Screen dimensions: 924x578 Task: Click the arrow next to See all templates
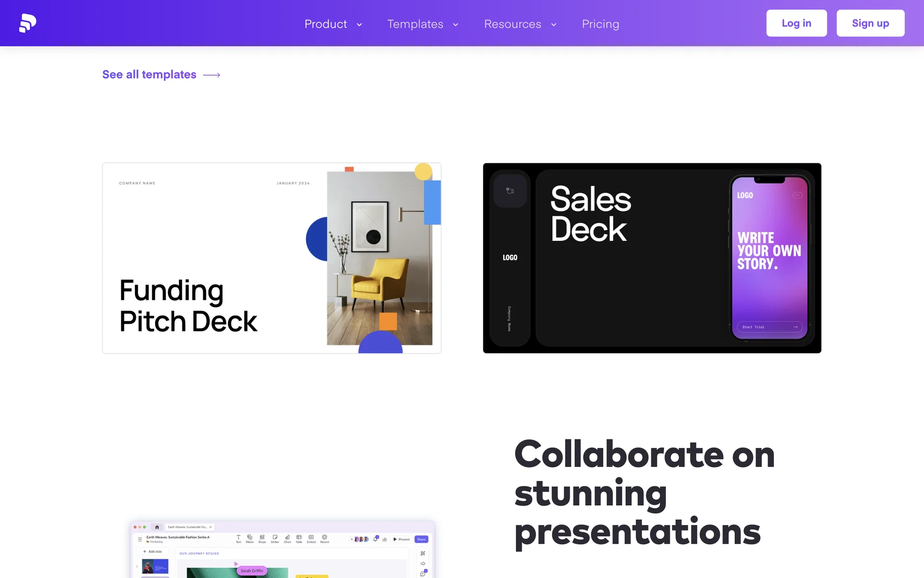212,75
